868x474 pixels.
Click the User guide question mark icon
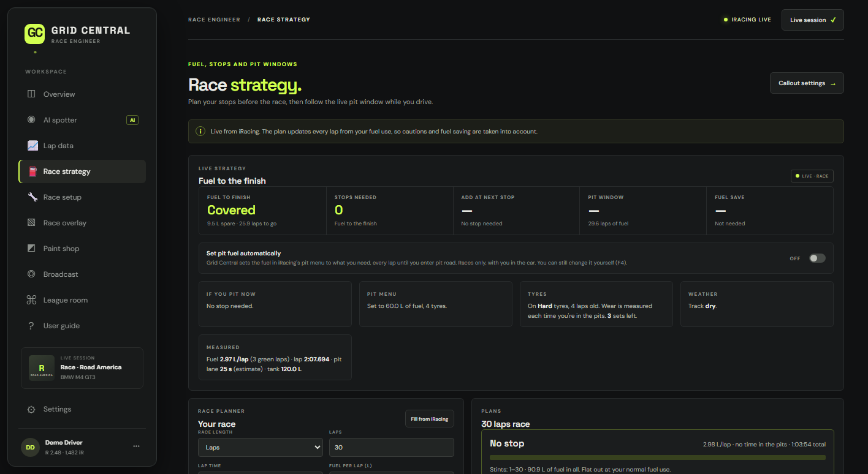pos(32,326)
